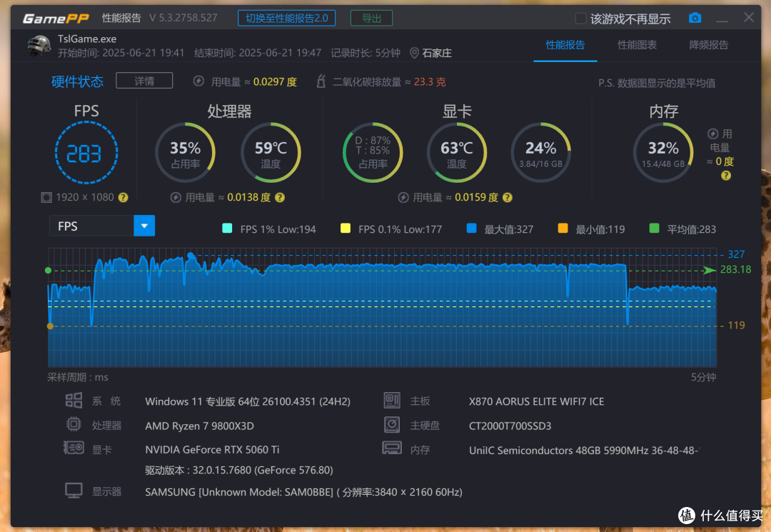Click power icon in memory section
This screenshot has height=532, width=771.
pyautogui.click(x=713, y=134)
